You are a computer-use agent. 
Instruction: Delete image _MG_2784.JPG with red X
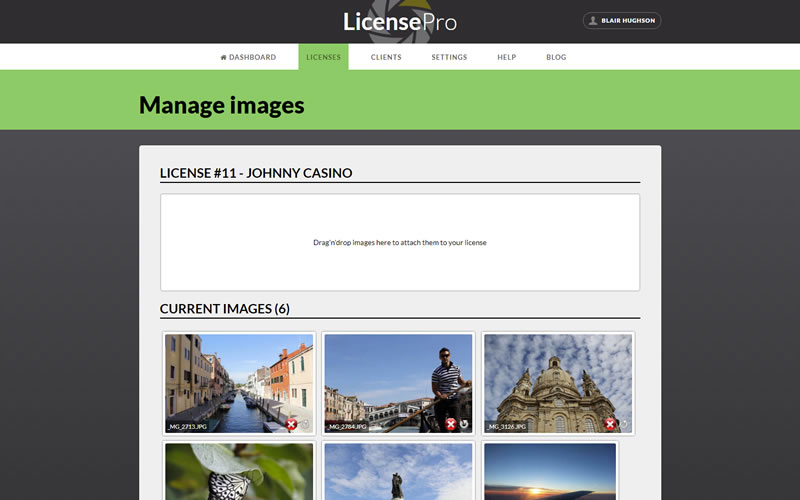[x=451, y=424]
